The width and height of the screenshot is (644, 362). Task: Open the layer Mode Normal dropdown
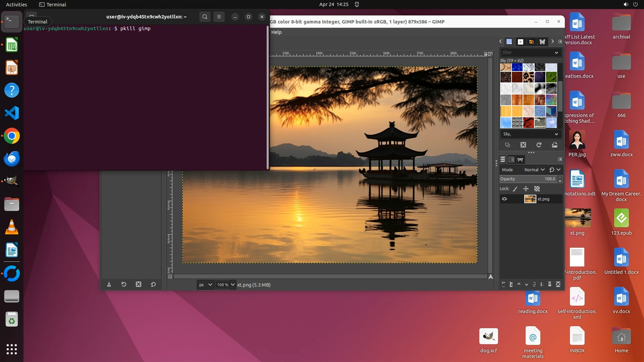[x=534, y=170]
